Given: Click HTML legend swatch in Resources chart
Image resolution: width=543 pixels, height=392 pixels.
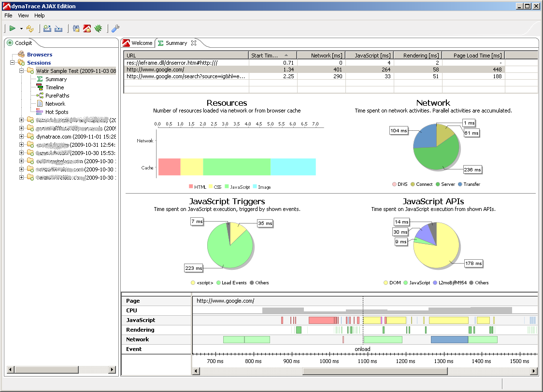Looking at the screenshot, I should (191, 186).
